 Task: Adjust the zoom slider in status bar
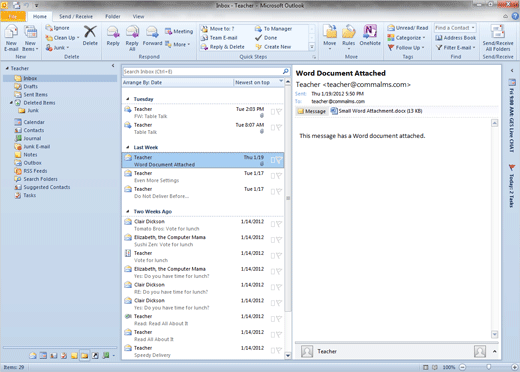[488, 367]
